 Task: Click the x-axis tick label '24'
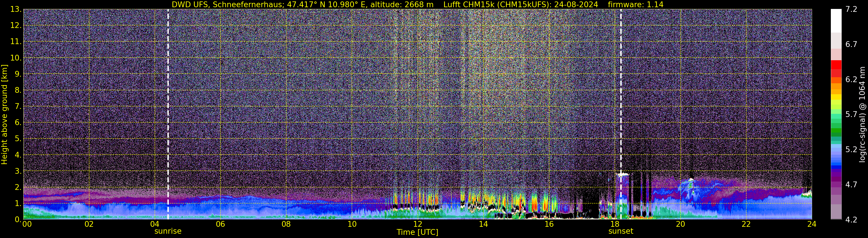812,224
